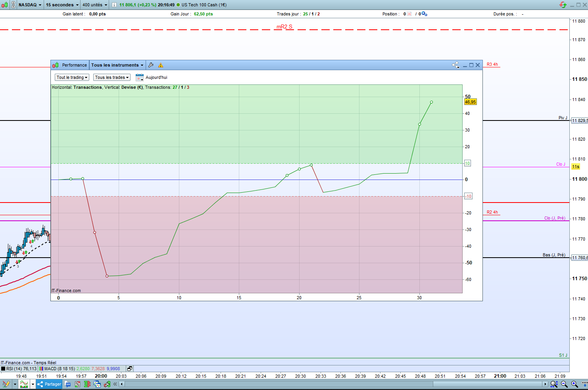Click the R3 4h level label

tap(492, 64)
